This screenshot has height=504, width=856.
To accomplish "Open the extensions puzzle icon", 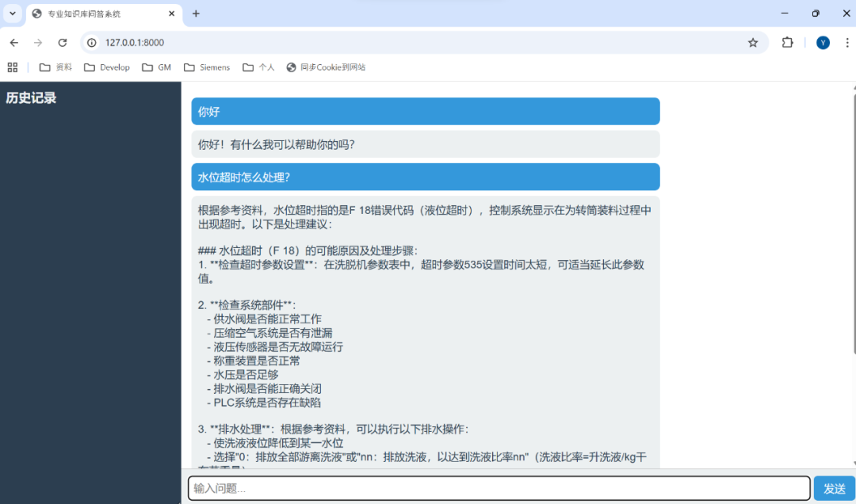I will (787, 43).
